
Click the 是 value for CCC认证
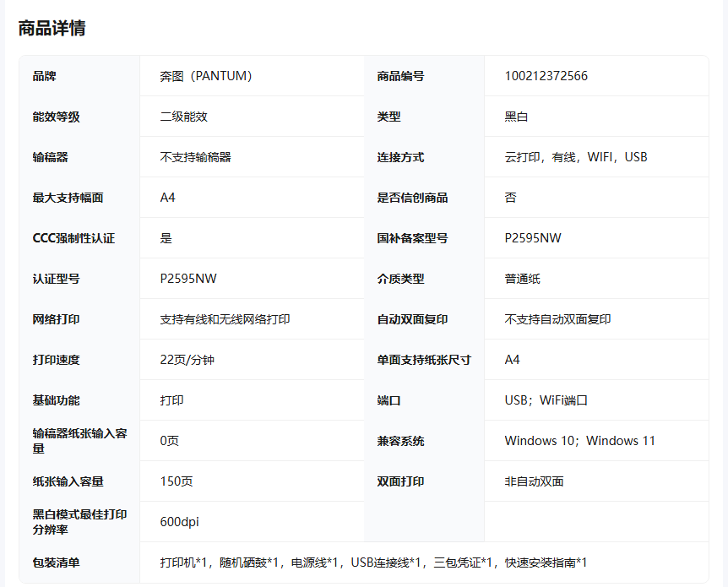166,238
